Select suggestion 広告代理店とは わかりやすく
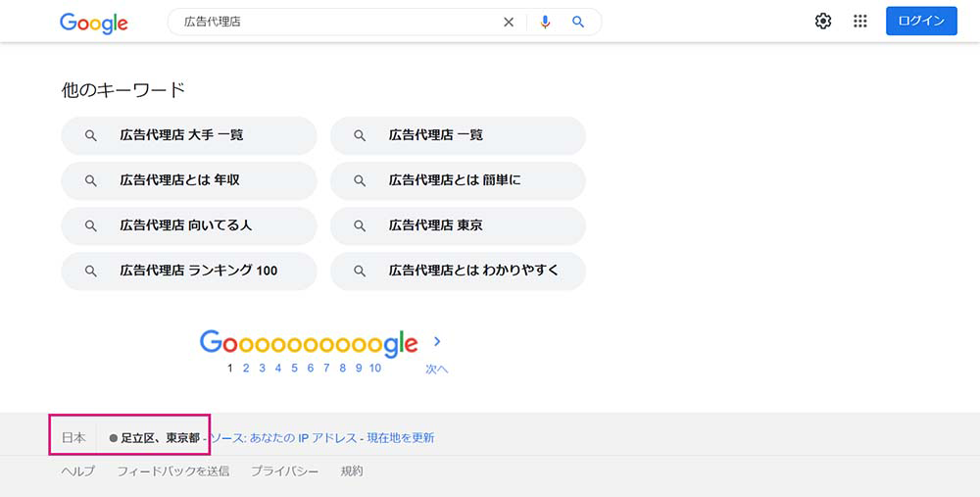The width and height of the screenshot is (980, 497). click(458, 272)
